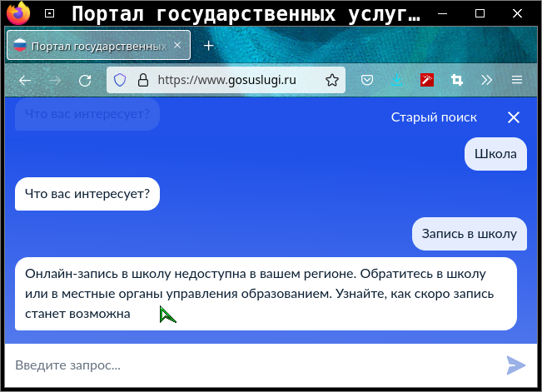This screenshot has height=392, width=542.
Task: Show more tools overflow chevron
Action: coord(487,80)
